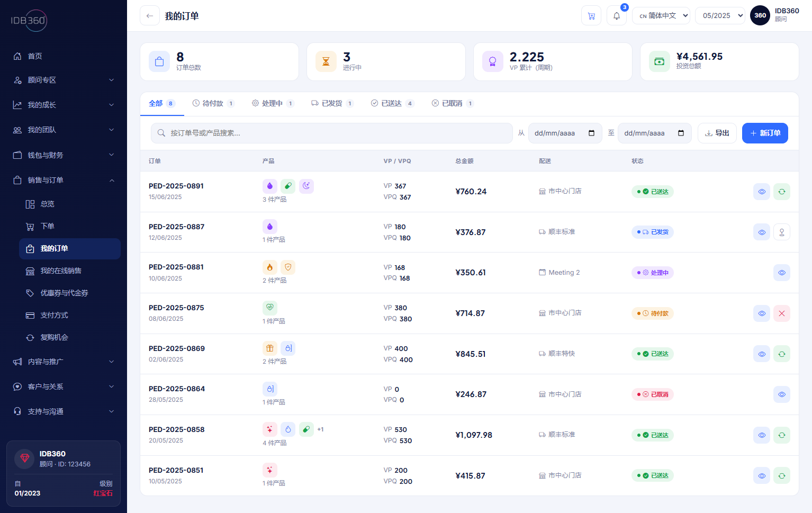Click the 导出 export button
This screenshot has width=812, height=513.
(x=717, y=133)
